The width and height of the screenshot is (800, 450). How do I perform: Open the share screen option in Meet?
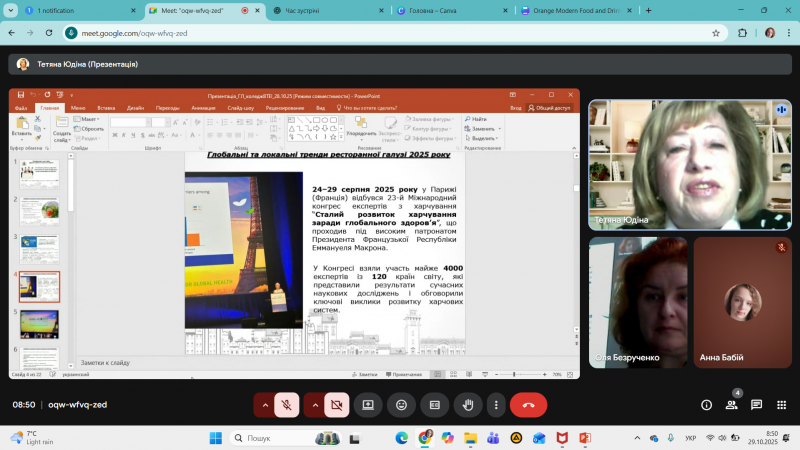tap(368, 404)
